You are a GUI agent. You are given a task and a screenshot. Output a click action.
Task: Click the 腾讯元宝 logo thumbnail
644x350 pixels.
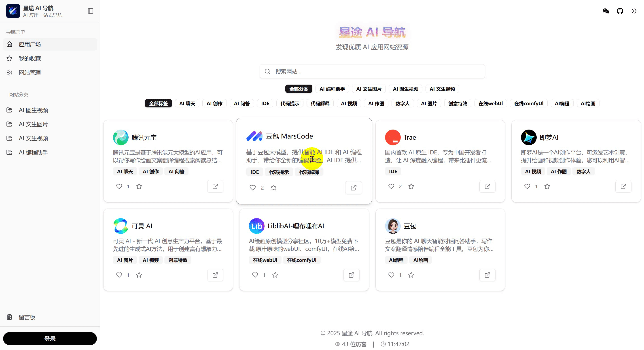click(x=121, y=137)
